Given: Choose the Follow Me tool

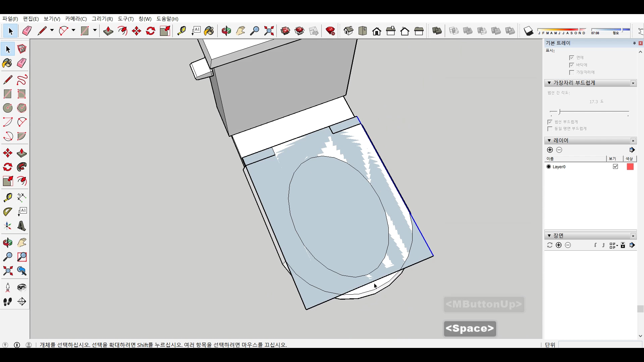Looking at the screenshot, I should click(x=22, y=167).
